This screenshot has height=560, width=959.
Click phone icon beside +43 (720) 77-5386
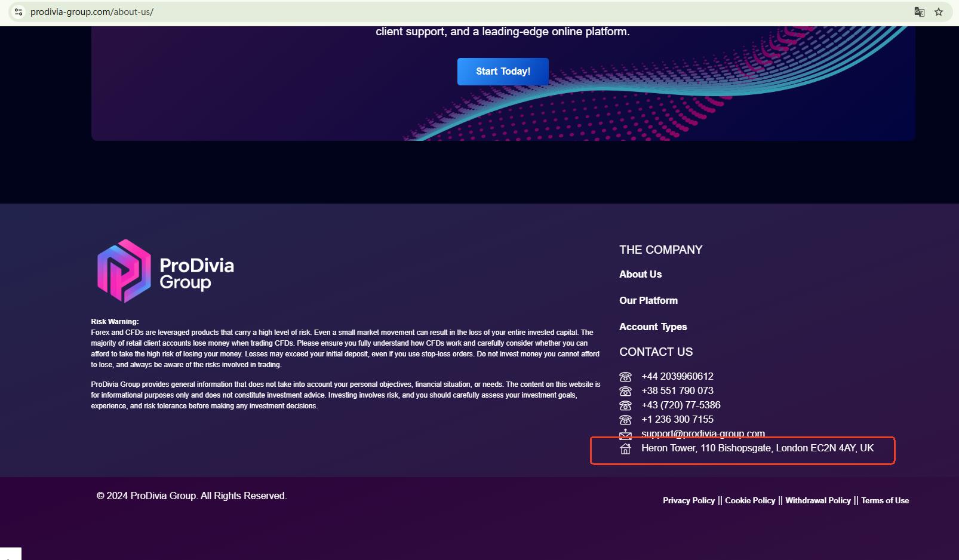[x=625, y=405]
